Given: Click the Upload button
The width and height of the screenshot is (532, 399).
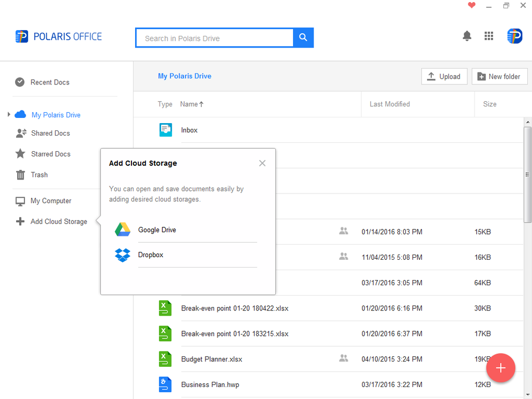Looking at the screenshot, I should click(x=444, y=76).
